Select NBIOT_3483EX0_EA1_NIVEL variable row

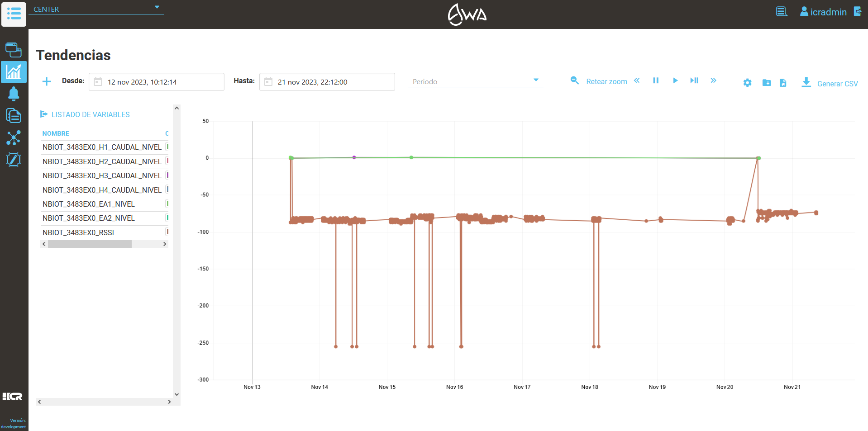pyautogui.click(x=89, y=204)
